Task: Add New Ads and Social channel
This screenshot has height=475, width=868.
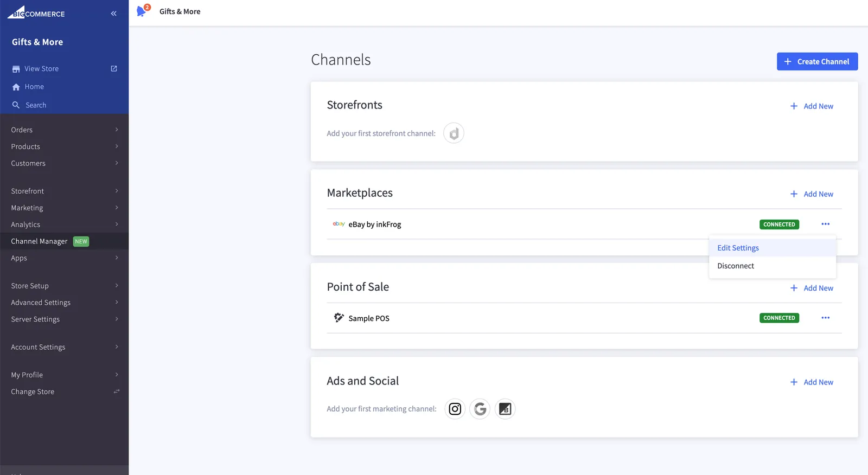Action: 812,382
